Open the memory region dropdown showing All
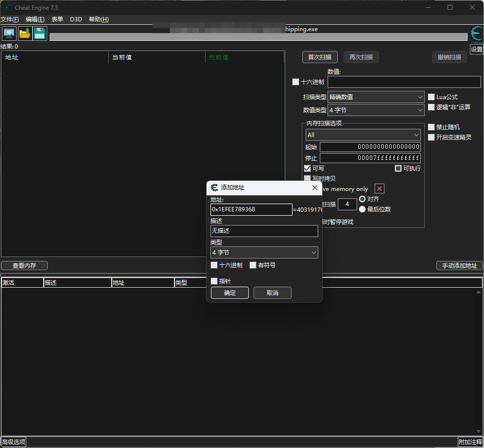Screen dimensions: 484x448 click(x=363, y=135)
